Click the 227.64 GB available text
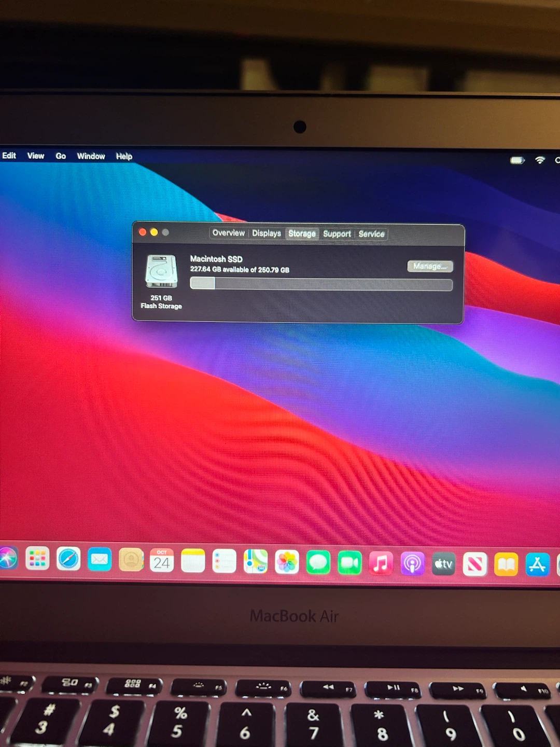This screenshot has height=747, width=560. [x=240, y=270]
